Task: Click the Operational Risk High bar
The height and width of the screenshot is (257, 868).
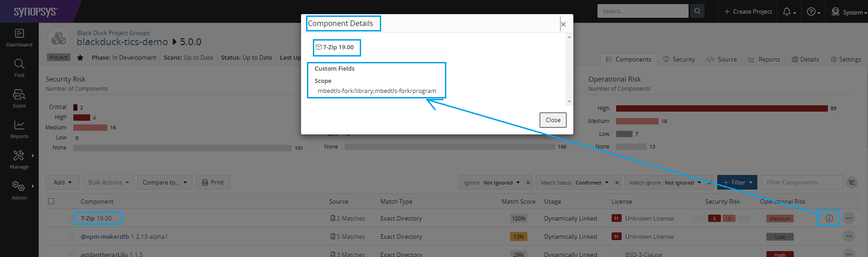Action: 722,108
